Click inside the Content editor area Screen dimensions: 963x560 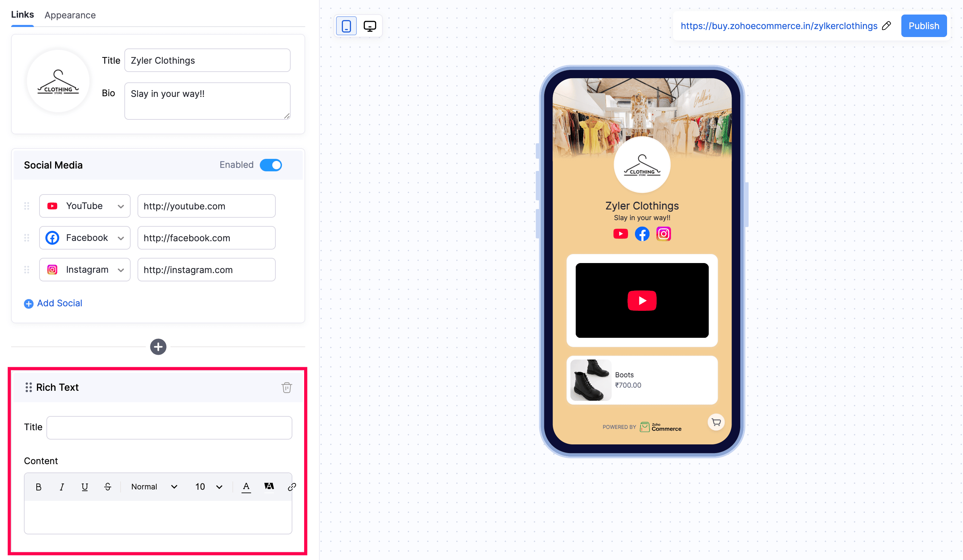158,517
